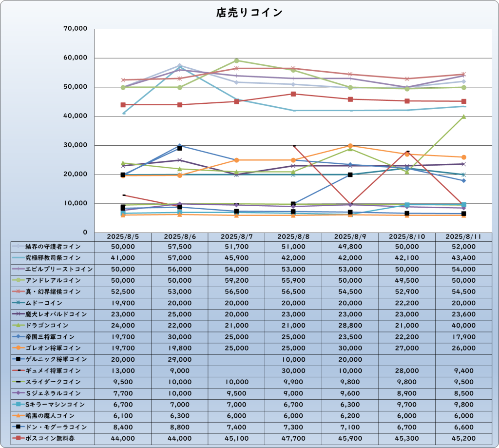Click legend marker for Sジェネラルコイン
Screen dimensions: 499x448
[18, 393]
